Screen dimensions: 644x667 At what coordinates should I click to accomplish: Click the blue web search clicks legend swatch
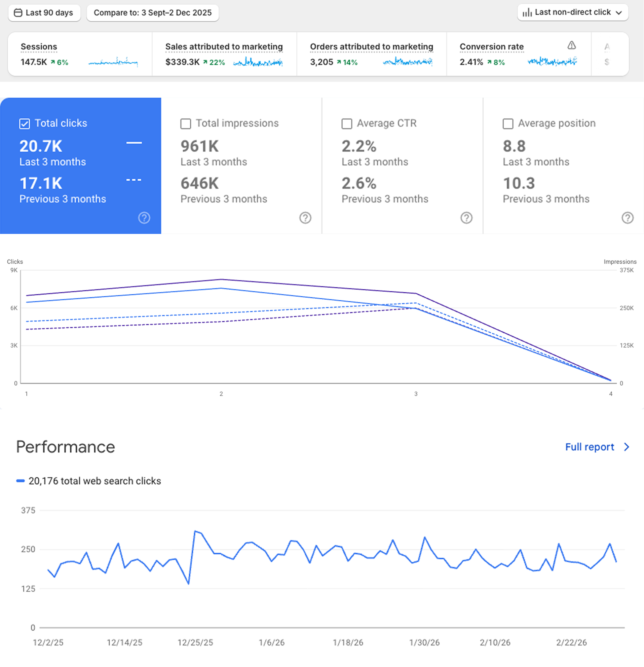coord(20,481)
